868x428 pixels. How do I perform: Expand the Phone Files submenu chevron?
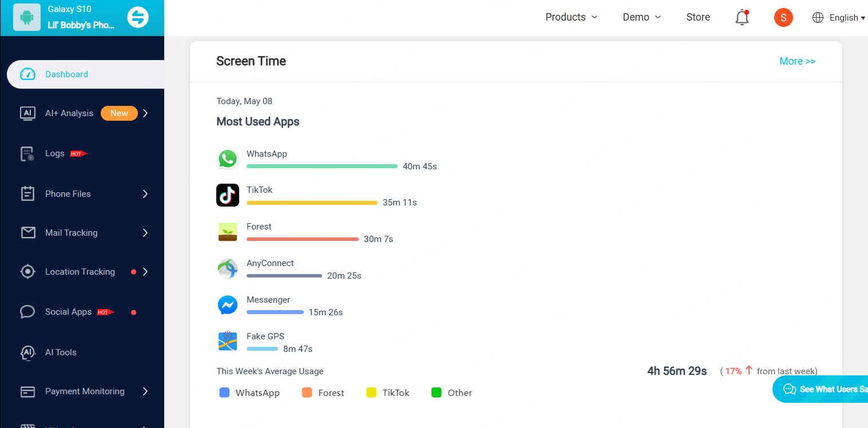click(145, 194)
